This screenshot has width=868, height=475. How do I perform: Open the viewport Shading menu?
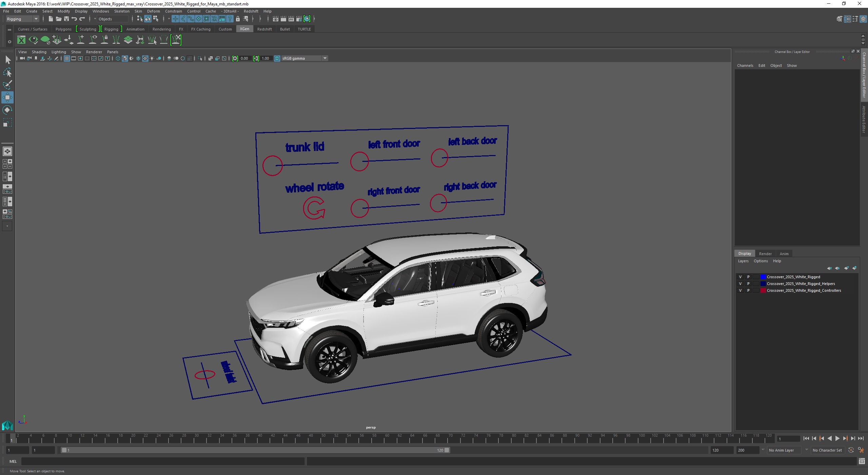[x=39, y=52]
